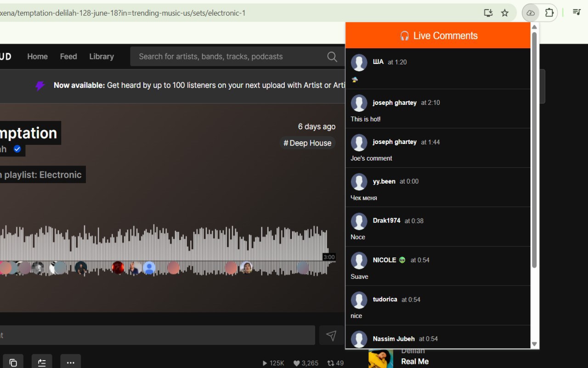Click the blue person avatar marker on waveform
Image resolution: width=588 pixels, height=368 pixels.
149,268
